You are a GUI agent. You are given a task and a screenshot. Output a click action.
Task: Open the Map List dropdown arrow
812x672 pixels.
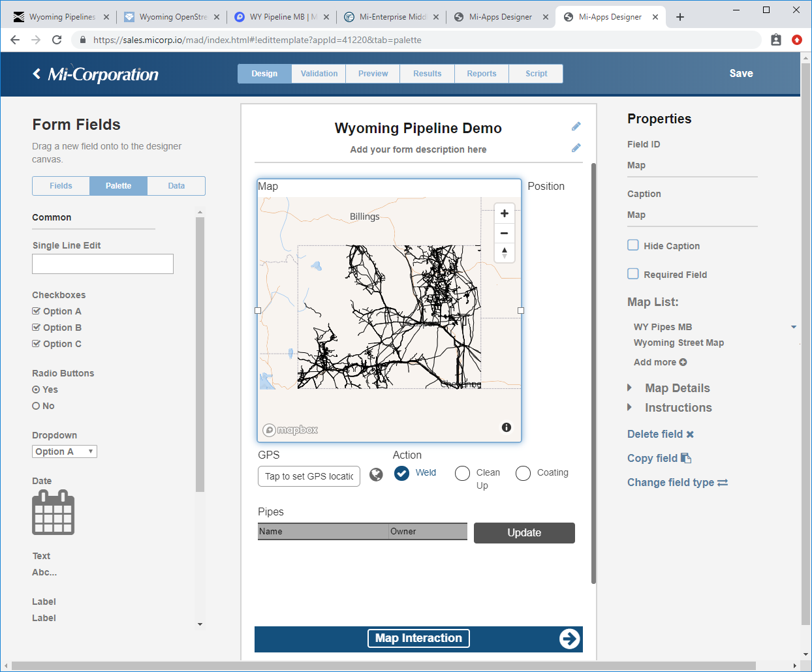click(x=794, y=327)
